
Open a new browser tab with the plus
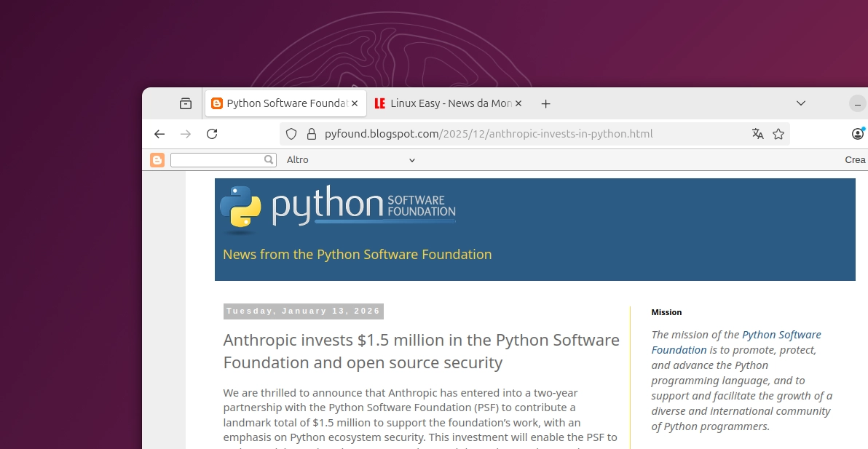point(545,103)
